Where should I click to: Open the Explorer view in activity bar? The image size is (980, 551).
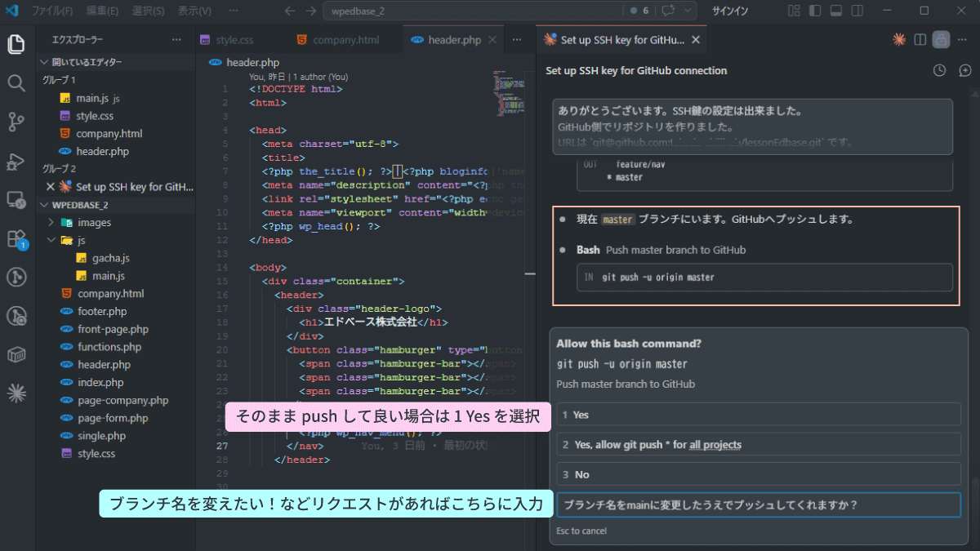click(16, 44)
